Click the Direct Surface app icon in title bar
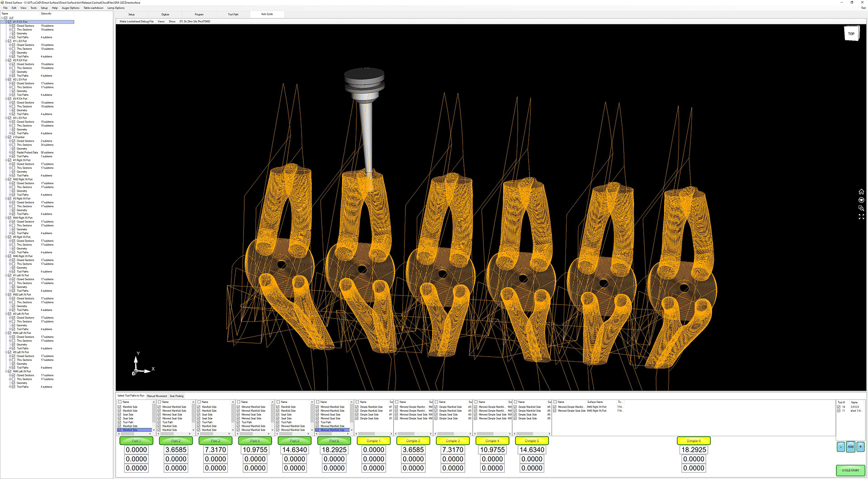Viewport: 868px width, 479px height. coord(2,3)
